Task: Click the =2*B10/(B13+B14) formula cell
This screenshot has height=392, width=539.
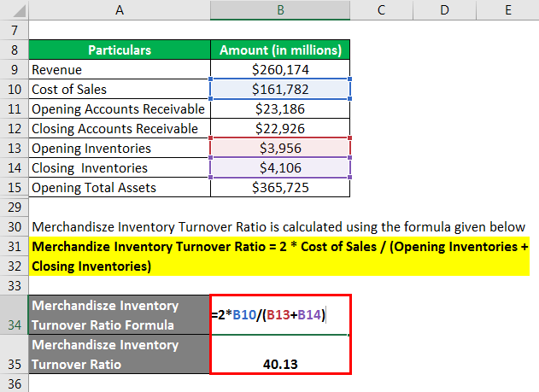Action: tap(280, 314)
